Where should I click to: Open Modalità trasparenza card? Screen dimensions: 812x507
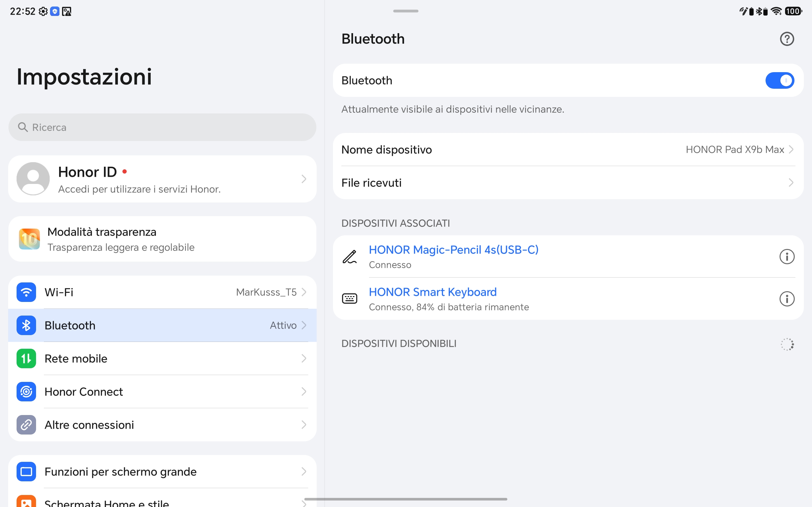click(162, 239)
